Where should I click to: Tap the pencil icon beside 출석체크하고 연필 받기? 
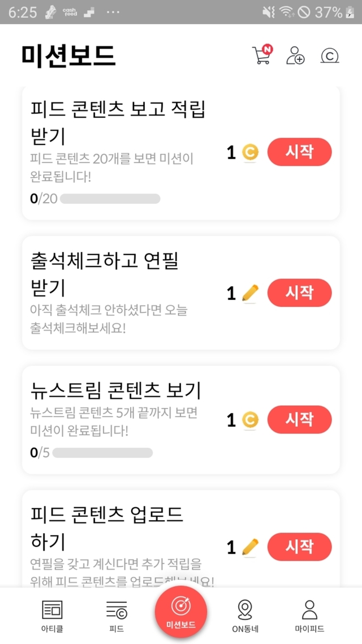250,293
